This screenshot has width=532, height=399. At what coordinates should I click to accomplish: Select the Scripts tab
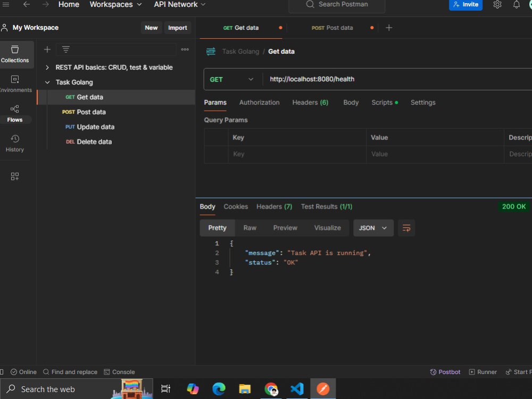point(385,103)
